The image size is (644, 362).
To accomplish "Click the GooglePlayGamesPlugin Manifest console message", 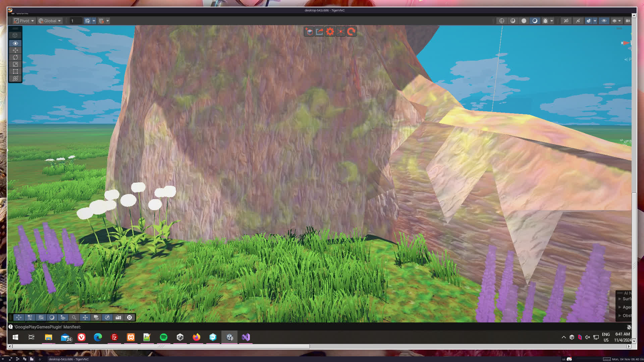I will pos(48,327).
